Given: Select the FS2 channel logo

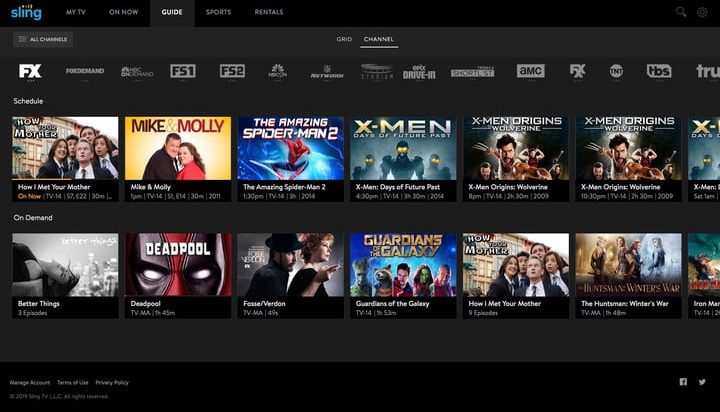Looking at the screenshot, I should 232,71.
